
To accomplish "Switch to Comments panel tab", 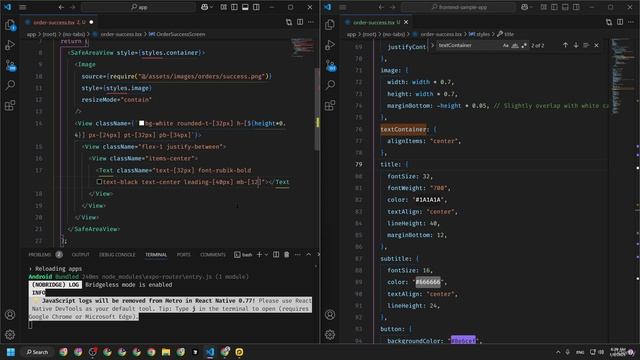I will tap(213, 254).
